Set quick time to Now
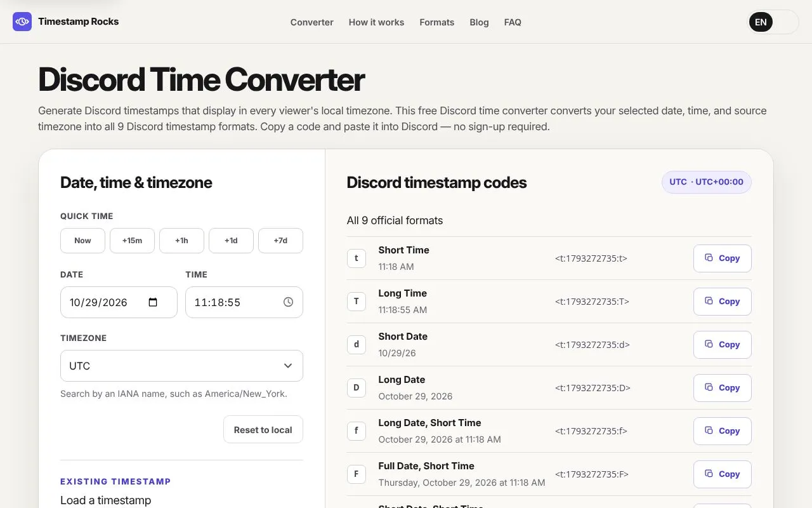 82,241
